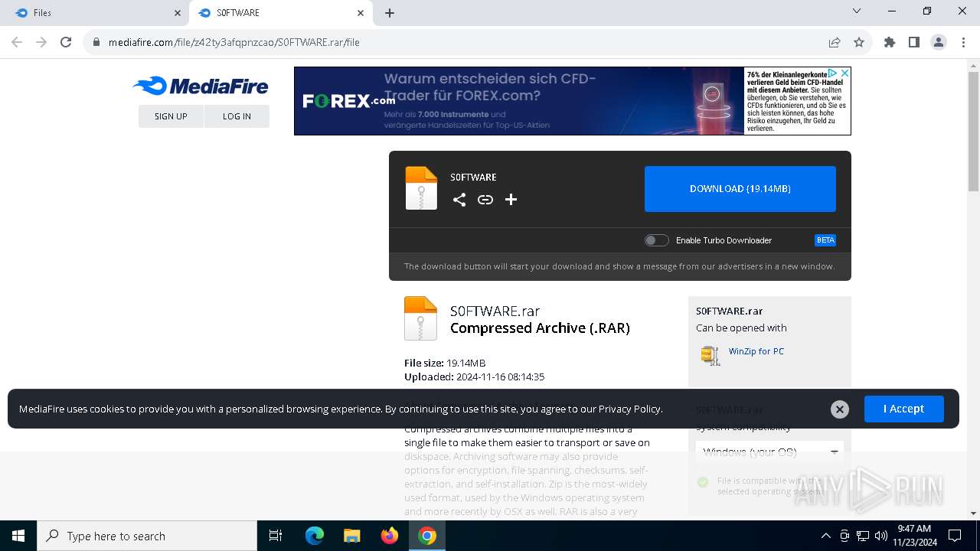Viewport: 980px width, 551px height.
Task: Close the Files tab
Action: [178, 13]
